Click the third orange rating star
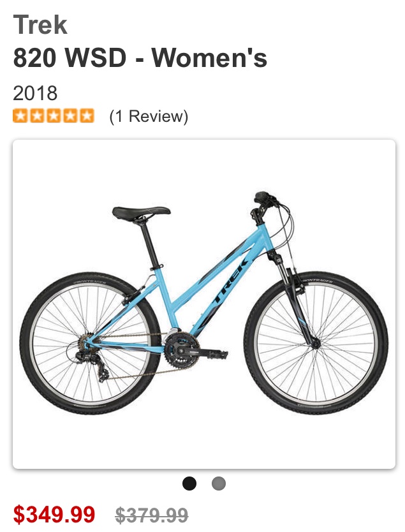Image resolution: width=405 pixels, height=532 pixels. point(54,115)
